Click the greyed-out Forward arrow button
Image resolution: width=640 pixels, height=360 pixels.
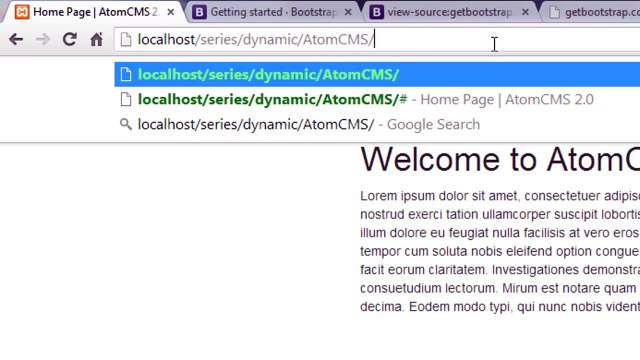42,40
